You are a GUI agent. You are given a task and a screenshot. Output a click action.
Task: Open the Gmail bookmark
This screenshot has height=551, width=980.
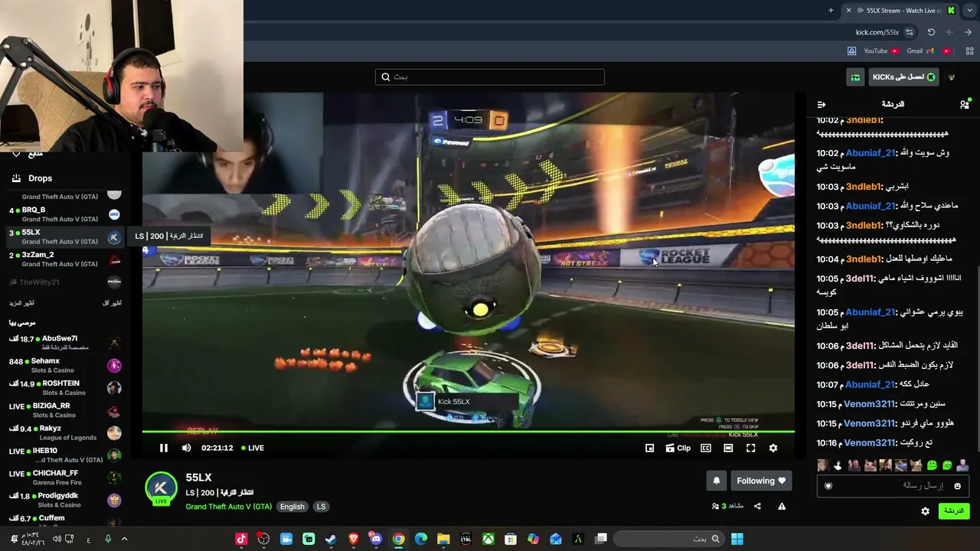pyautogui.click(x=921, y=51)
